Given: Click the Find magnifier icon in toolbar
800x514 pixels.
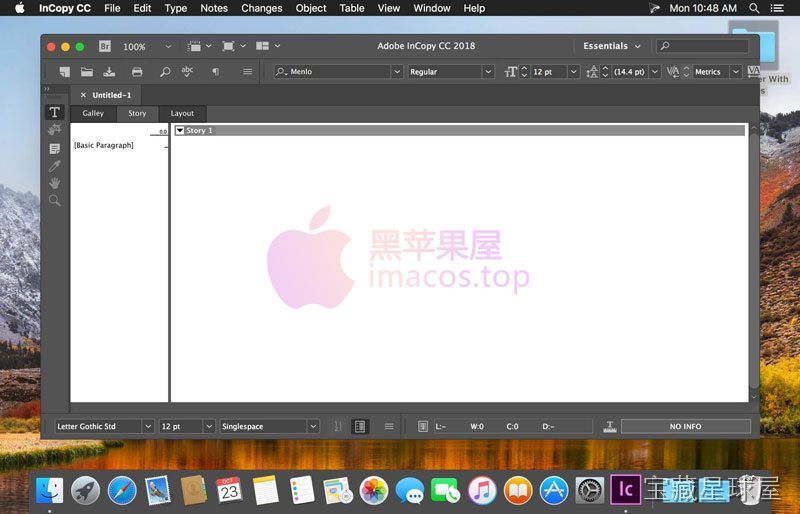Looking at the screenshot, I should coord(165,72).
